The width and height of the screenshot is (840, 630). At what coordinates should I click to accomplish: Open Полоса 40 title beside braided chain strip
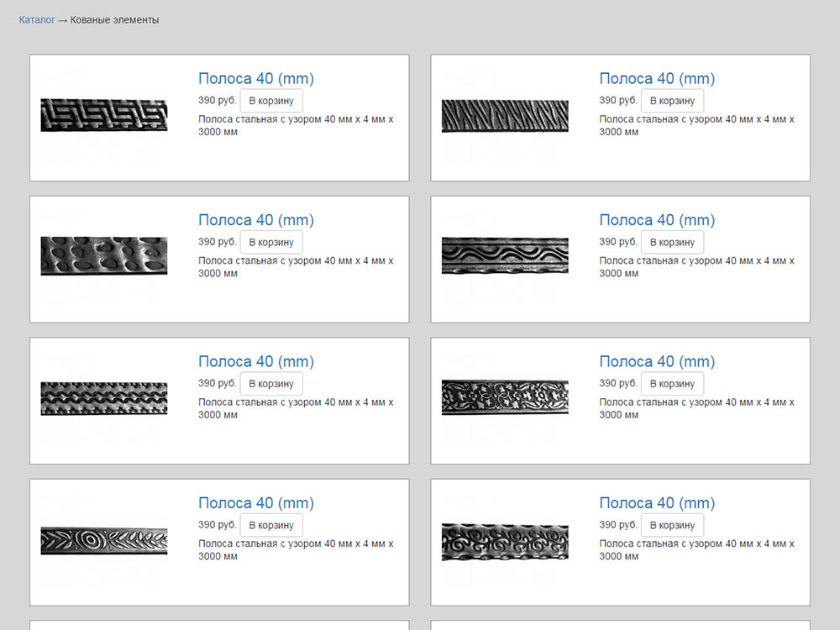click(256, 361)
